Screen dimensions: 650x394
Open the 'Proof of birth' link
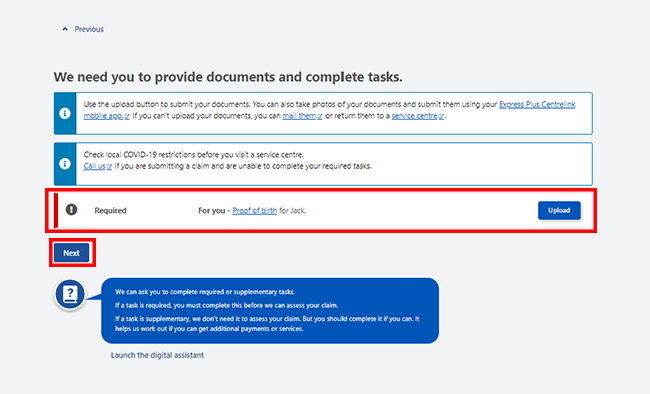tap(255, 211)
